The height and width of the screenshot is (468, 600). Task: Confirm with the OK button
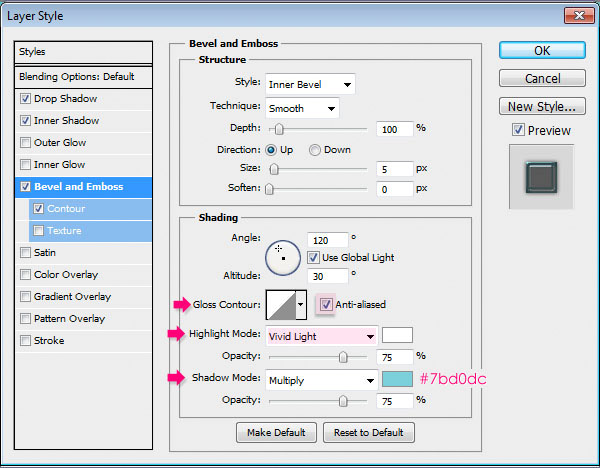point(542,50)
